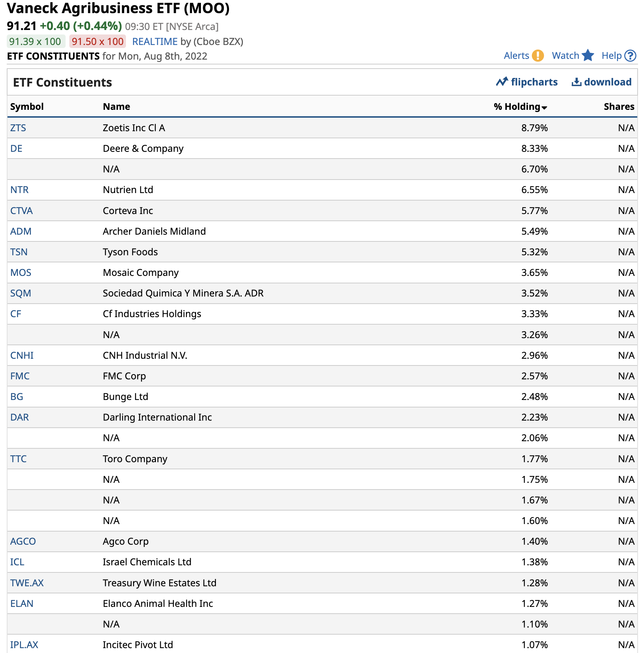Open the AGCO symbol link

23,541
